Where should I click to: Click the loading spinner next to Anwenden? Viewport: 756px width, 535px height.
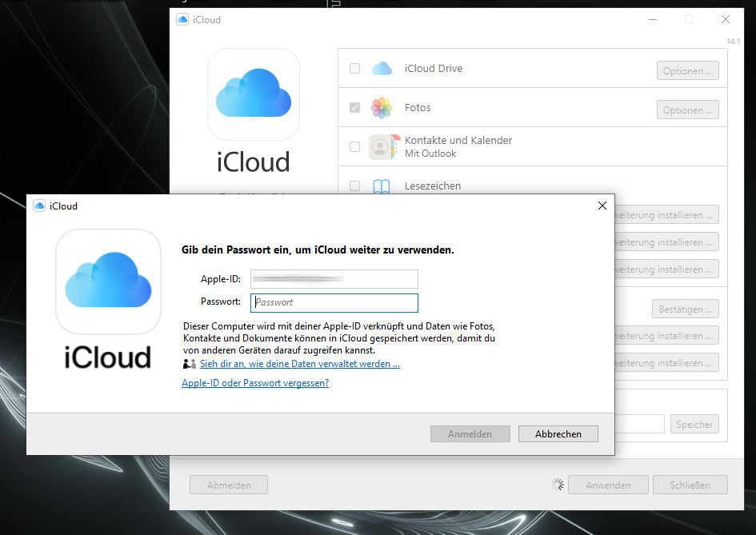click(558, 485)
